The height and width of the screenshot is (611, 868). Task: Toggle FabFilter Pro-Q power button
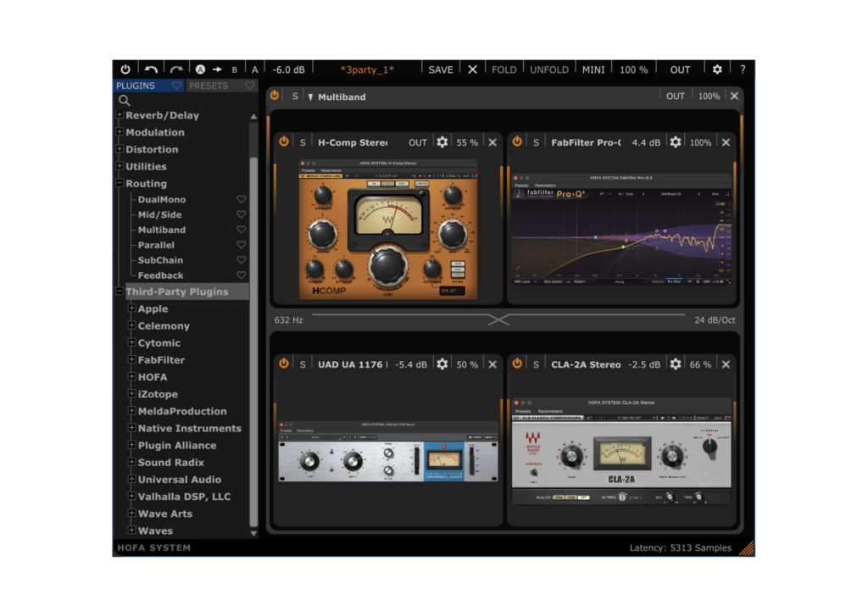517,142
